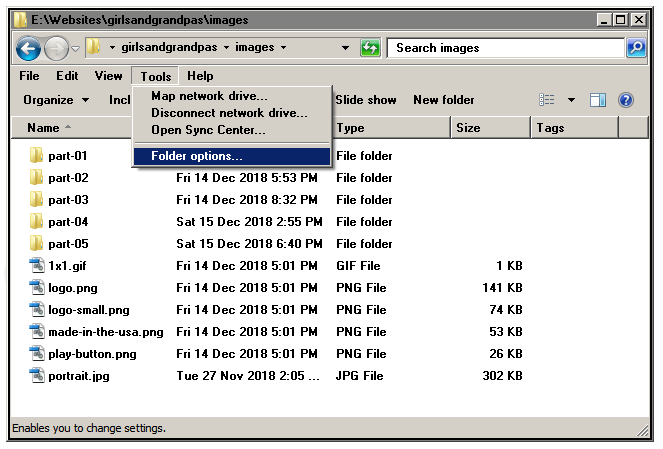Viewport: 663px width, 449px height.
Task: Select the logo.png file icon
Action: click(x=37, y=288)
